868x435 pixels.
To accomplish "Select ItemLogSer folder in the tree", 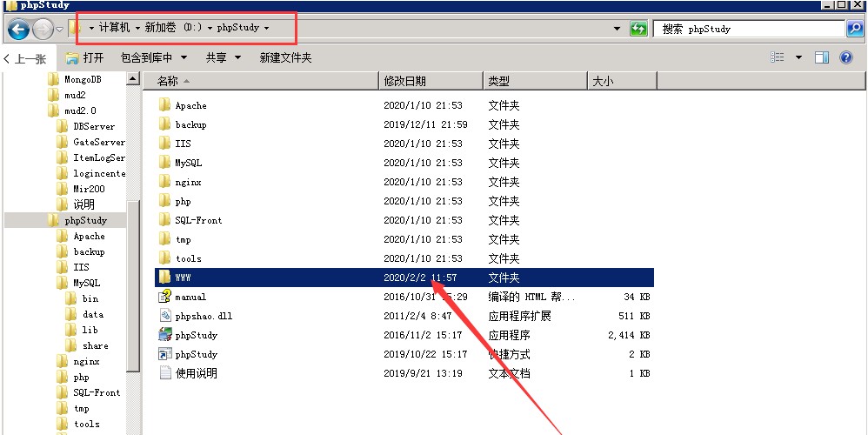I will click(x=99, y=157).
